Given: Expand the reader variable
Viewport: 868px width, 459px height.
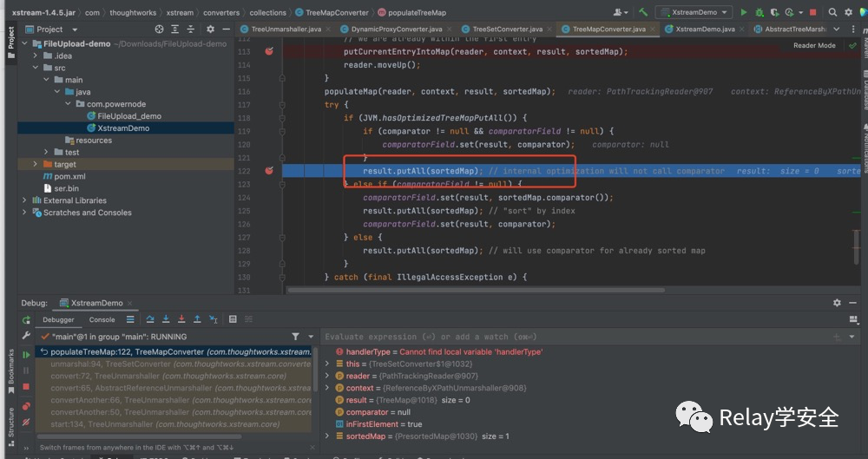Looking at the screenshot, I should [x=327, y=376].
